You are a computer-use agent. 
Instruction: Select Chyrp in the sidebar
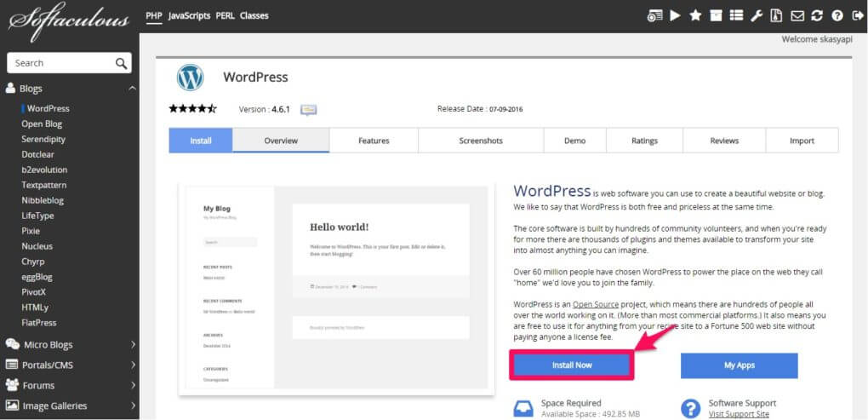tap(32, 262)
